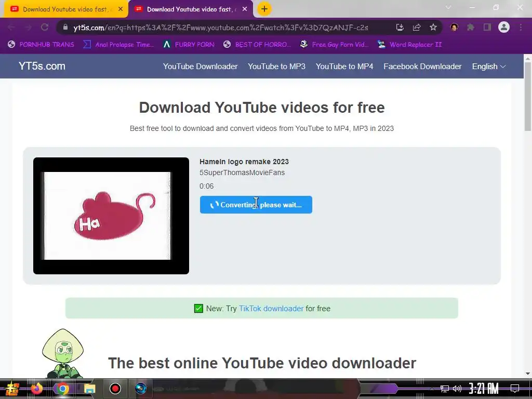
Task: Open Chrome three-dot menu
Action: pos(521,27)
